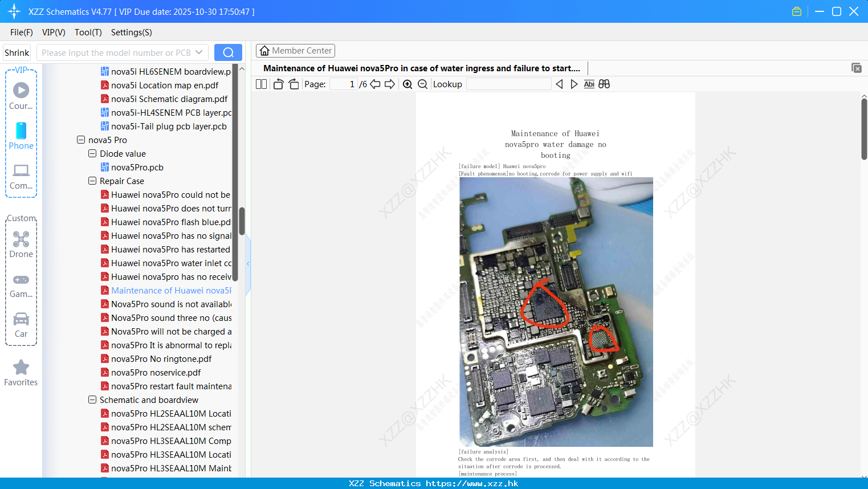The image size is (868, 489).
Task: Zoom out of the PDF
Action: 422,84
